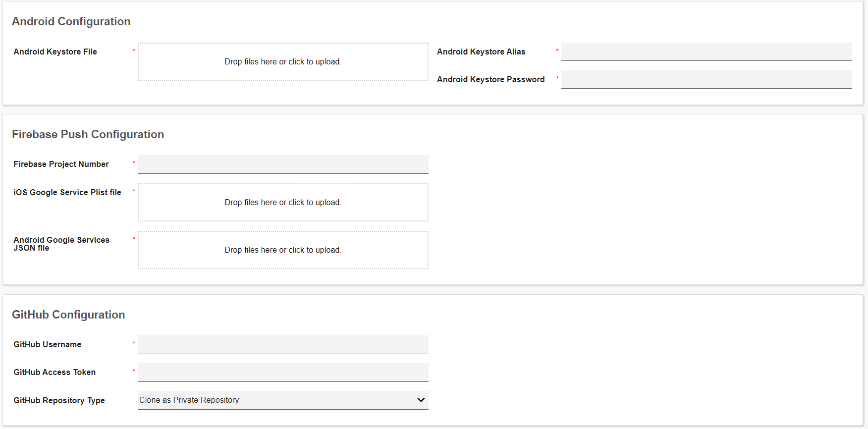Click the Android Configuration heading
The width and height of the screenshot is (868, 429).
click(71, 21)
